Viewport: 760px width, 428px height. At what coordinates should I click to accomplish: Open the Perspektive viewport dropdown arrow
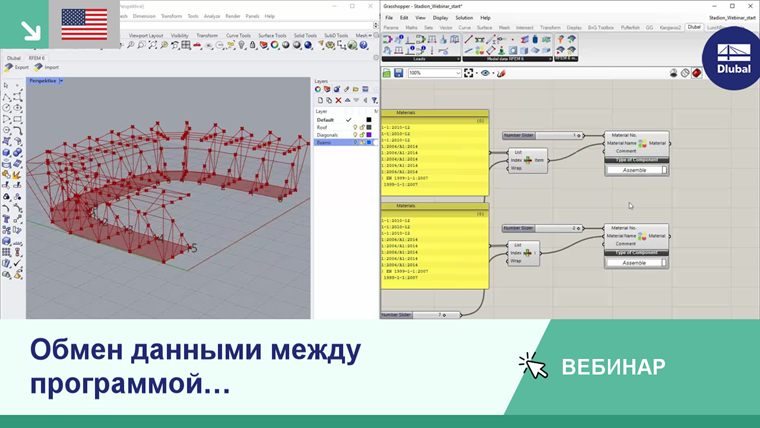point(61,81)
